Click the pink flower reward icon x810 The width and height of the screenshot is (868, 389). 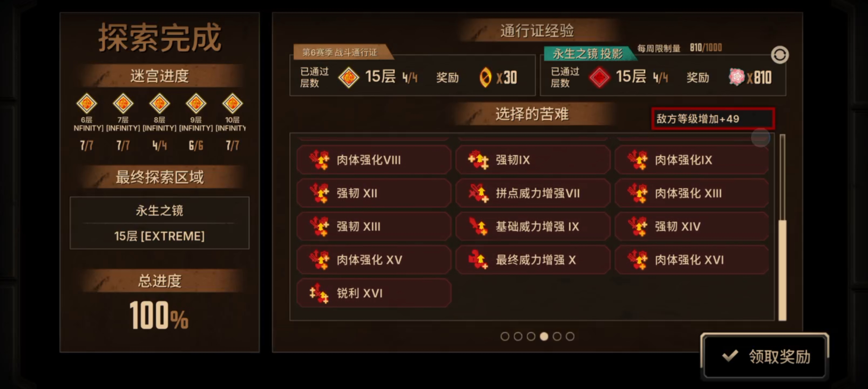pos(737,77)
